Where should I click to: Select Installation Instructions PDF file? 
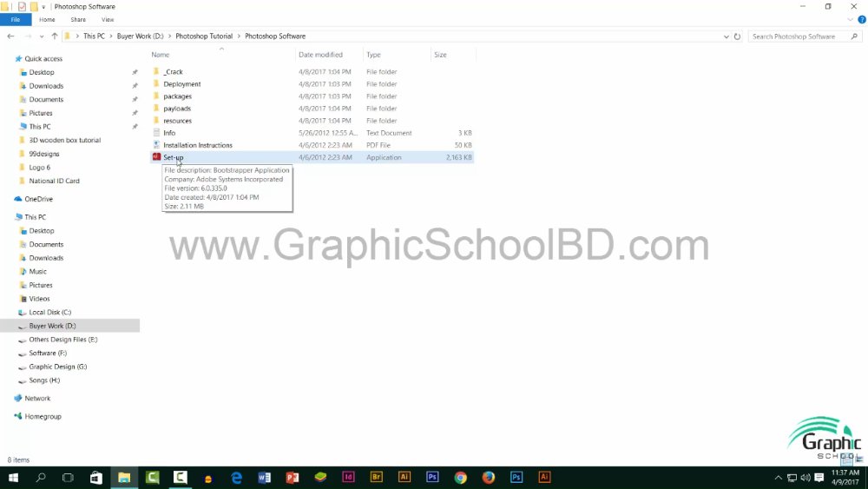[198, 145]
